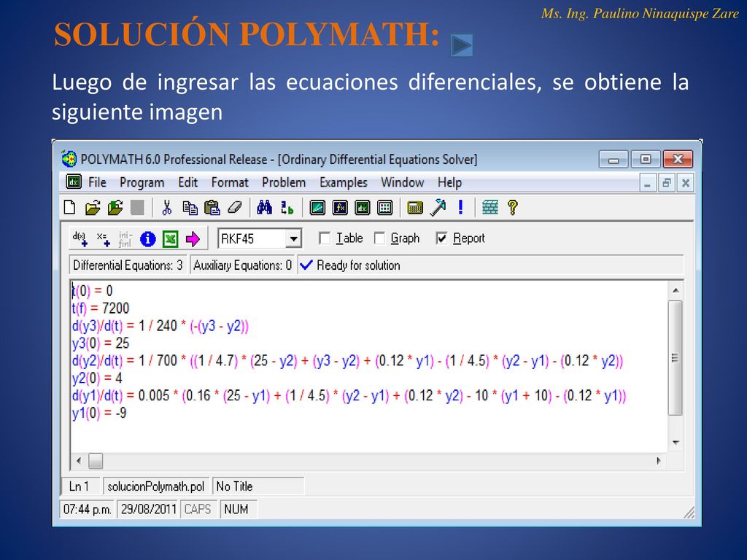Viewport: 747px width, 560px height.
Task: Click horizontal scrollbar left arrow
Action: (x=79, y=461)
